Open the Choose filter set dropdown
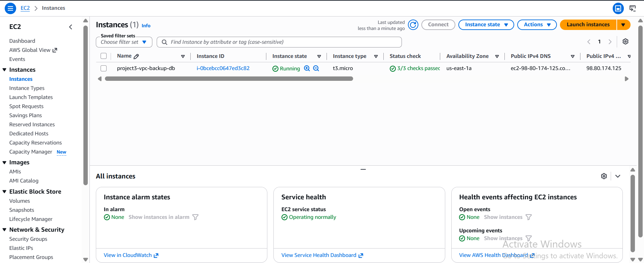 click(x=124, y=42)
